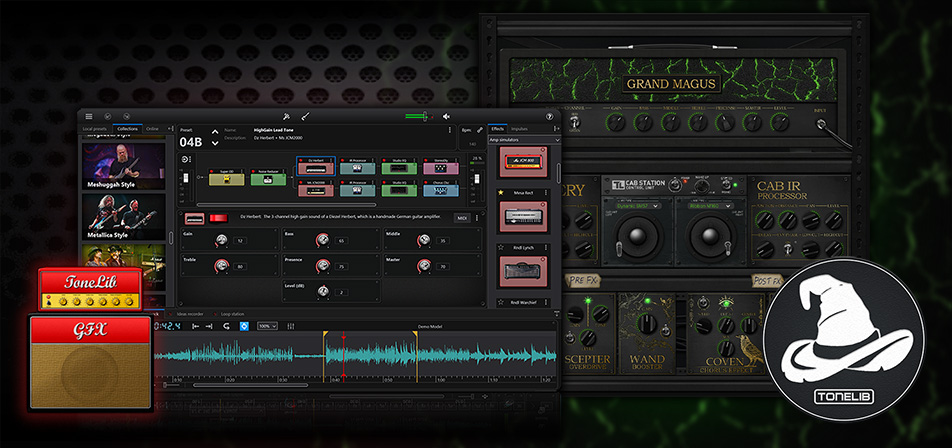The width and height of the screenshot is (952, 448).
Task: Favorite the Mesa Rect star
Action: click(501, 192)
